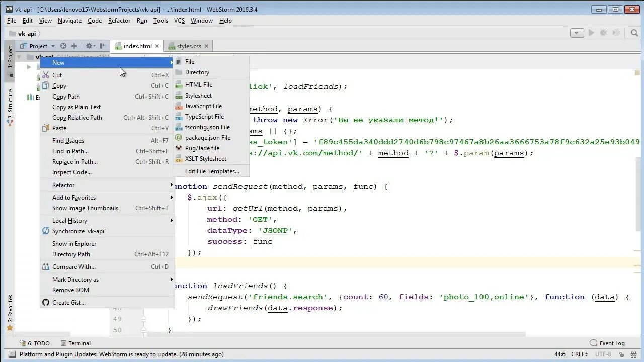The height and width of the screenshot is (362, 644).
Task: Select Remove BOM entry
Action: click(107, 290)
